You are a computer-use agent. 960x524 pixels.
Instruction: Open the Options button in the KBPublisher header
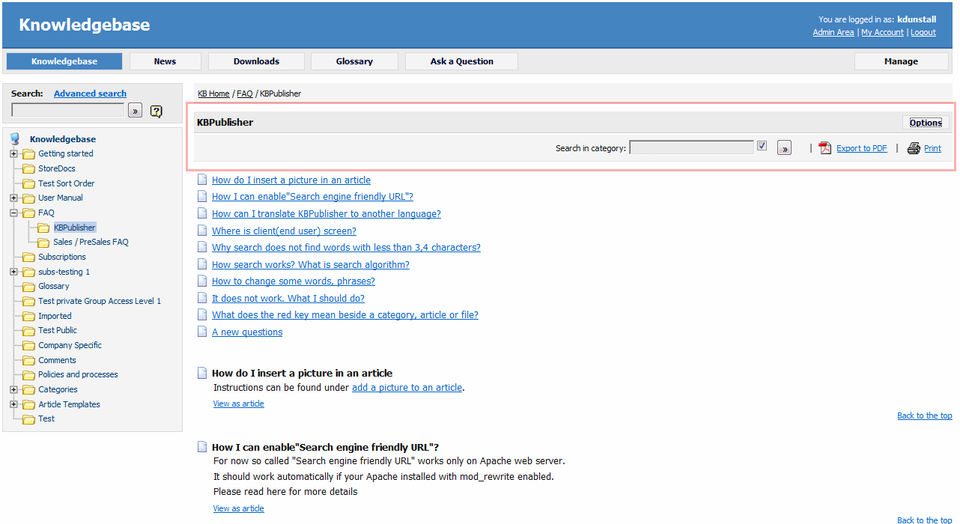point(925,122)
